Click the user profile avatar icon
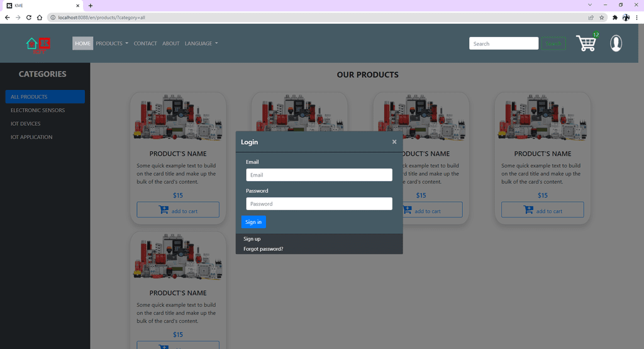The height and width of the screenshot is (349, 644). 616,43
